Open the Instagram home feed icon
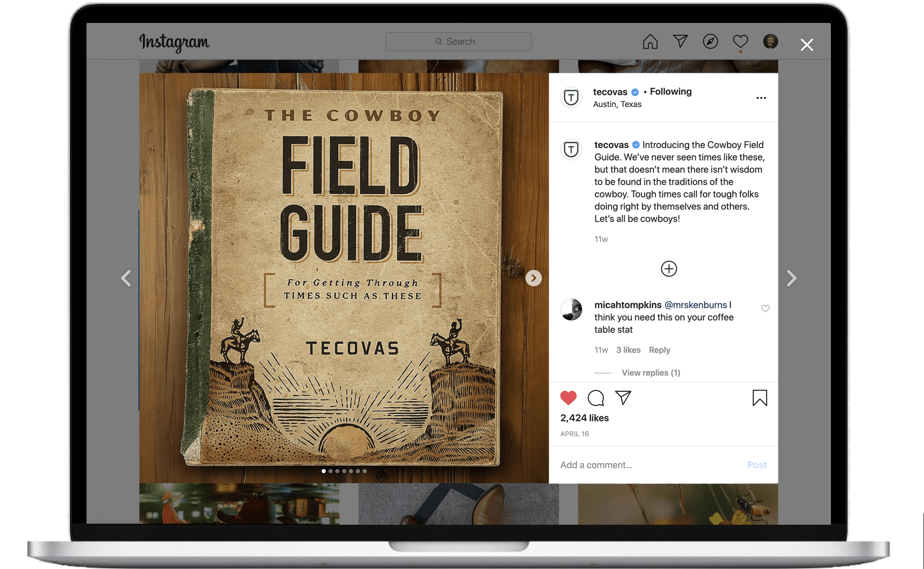The height and width of the screenshot is (569, 924). tap(650, 41)
